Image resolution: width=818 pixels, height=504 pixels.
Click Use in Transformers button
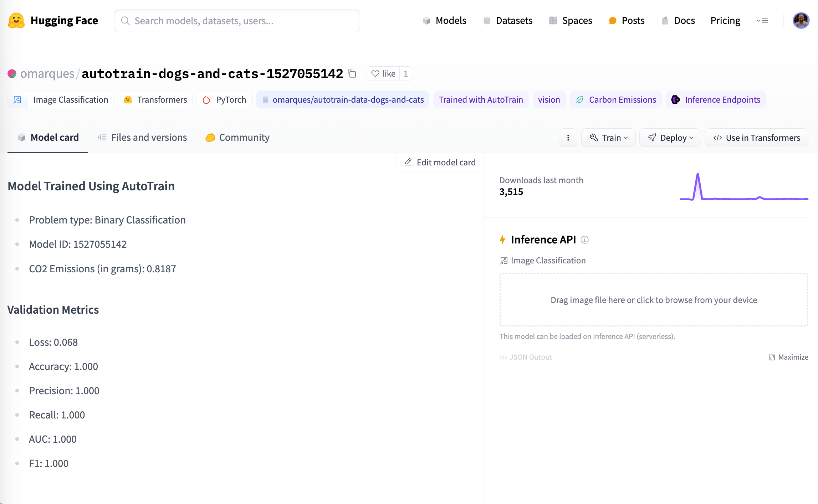click(756, 138)
